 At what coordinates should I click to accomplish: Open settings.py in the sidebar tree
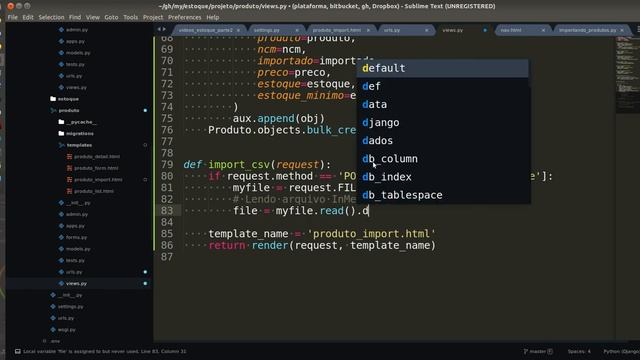pos(71,307)
